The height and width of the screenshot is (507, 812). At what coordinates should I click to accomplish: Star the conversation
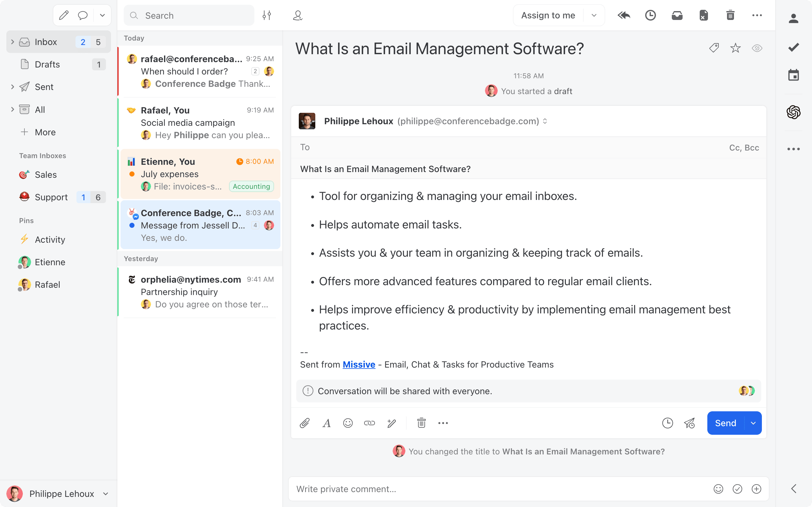click(x=735, y=48)
